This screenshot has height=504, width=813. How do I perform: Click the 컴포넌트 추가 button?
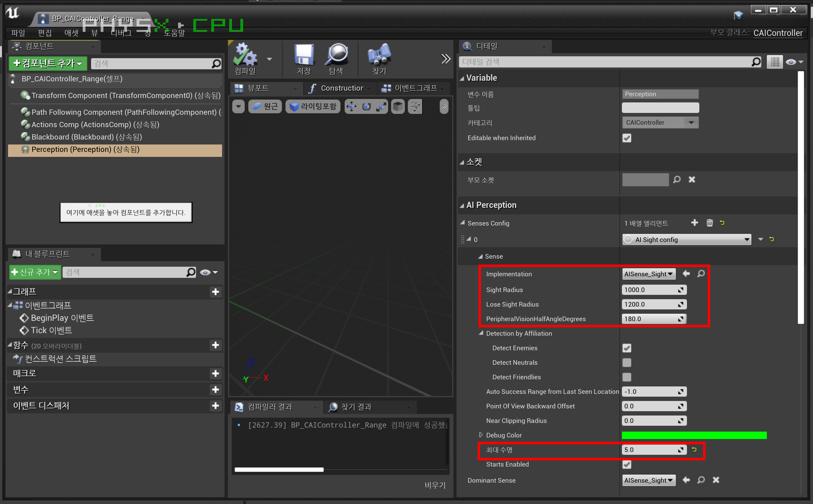48,63
